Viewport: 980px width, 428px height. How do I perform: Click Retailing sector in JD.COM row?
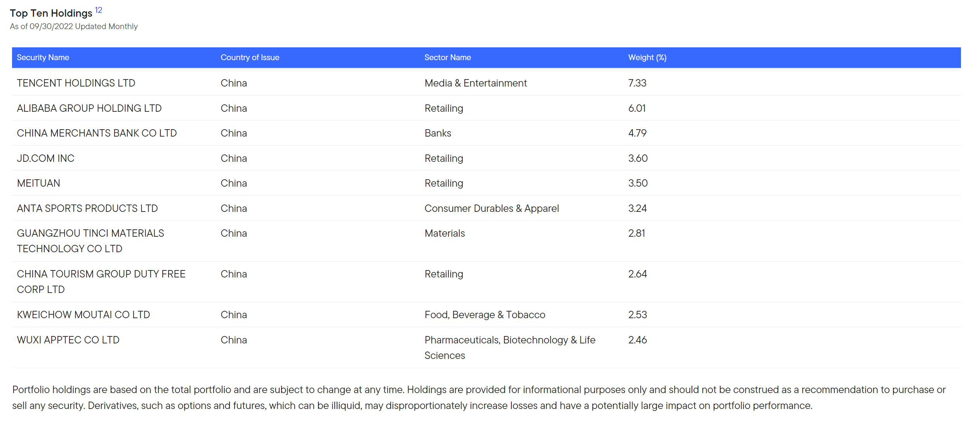coord(444,158)
